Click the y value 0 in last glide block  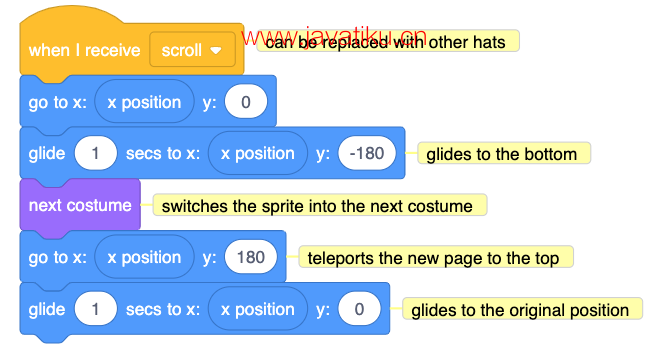359,309
